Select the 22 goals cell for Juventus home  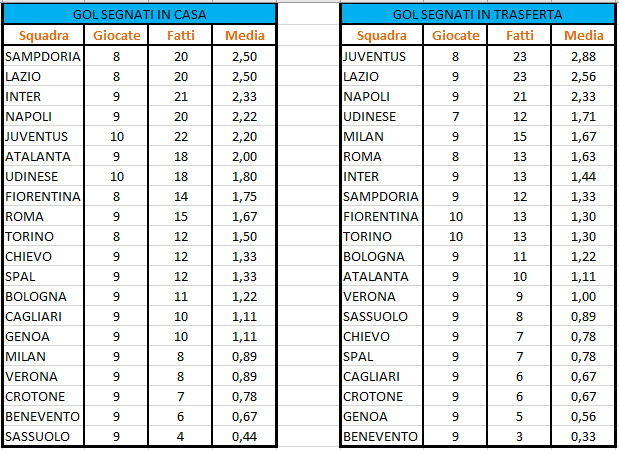point(180,137)
